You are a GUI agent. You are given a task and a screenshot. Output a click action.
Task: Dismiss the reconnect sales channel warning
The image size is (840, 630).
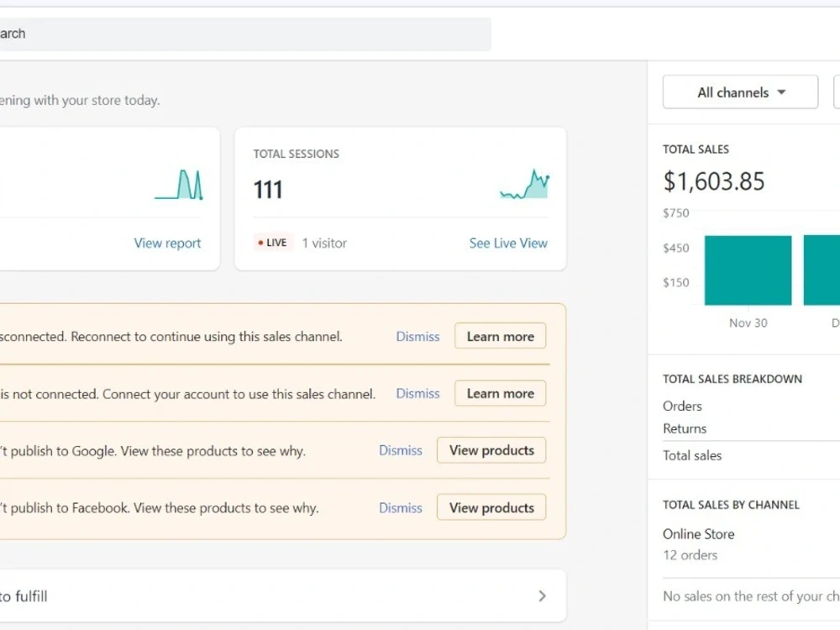click(x=417, y=337)
